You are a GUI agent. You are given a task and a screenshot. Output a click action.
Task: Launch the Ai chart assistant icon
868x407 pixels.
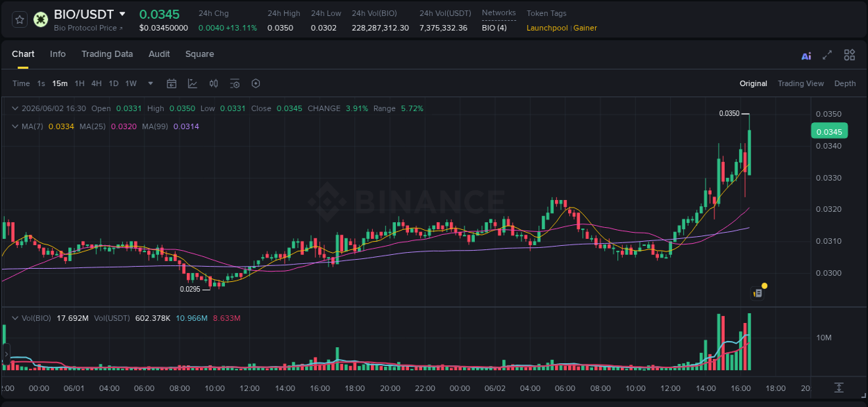(x=806, y=56)
